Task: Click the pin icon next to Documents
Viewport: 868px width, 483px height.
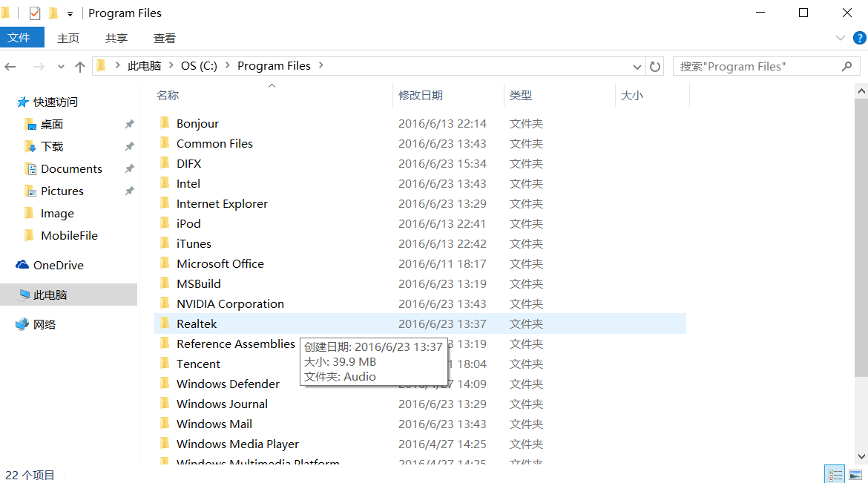Action: click(130, 168)
